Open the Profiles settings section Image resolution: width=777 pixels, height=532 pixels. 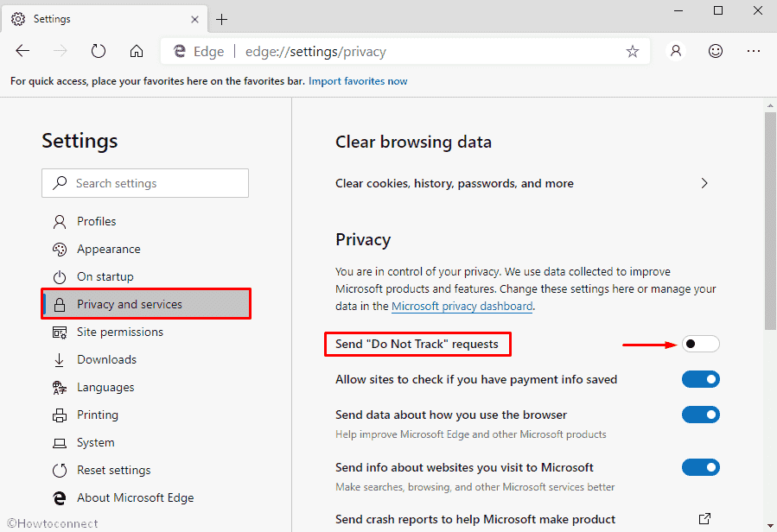(96, 221)
